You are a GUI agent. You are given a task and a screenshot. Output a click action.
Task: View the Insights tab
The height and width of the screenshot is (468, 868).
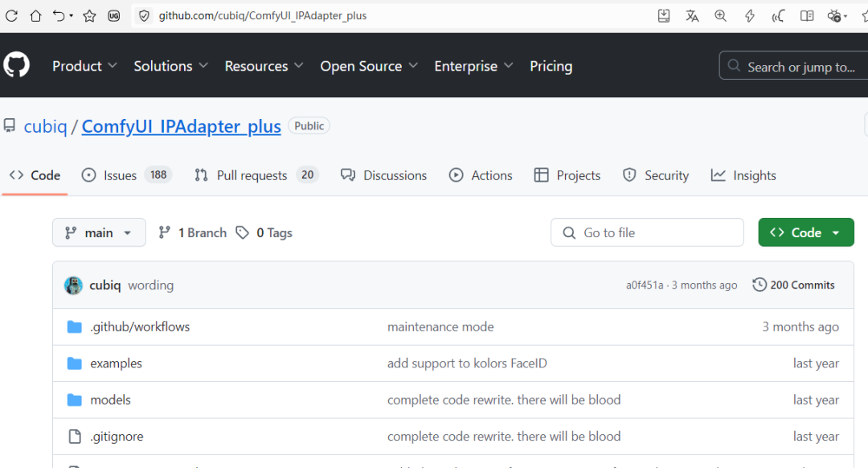[743, 175]
